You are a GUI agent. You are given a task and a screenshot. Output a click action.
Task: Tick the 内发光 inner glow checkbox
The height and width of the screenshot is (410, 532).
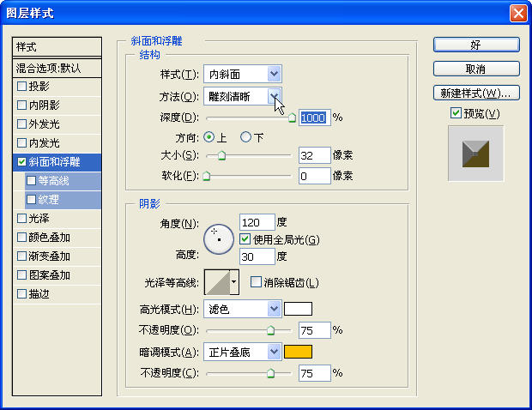click(21, 143)
